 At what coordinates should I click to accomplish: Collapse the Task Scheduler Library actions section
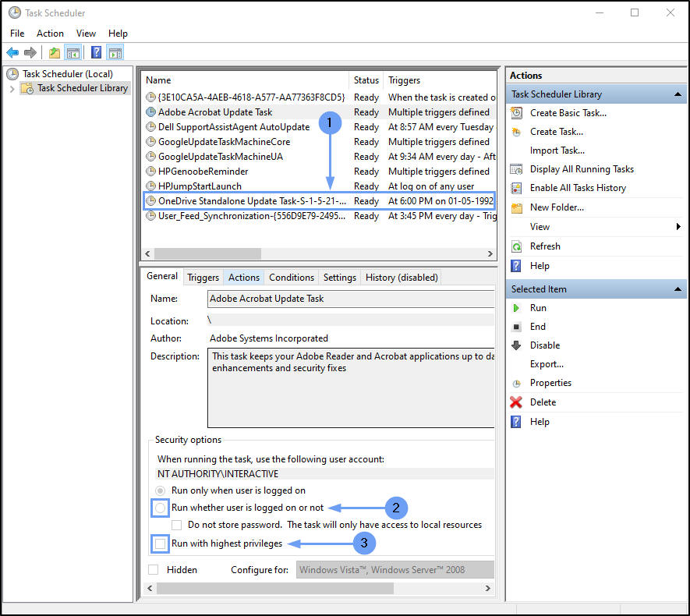pyautogui.click(x=678, y=94)
